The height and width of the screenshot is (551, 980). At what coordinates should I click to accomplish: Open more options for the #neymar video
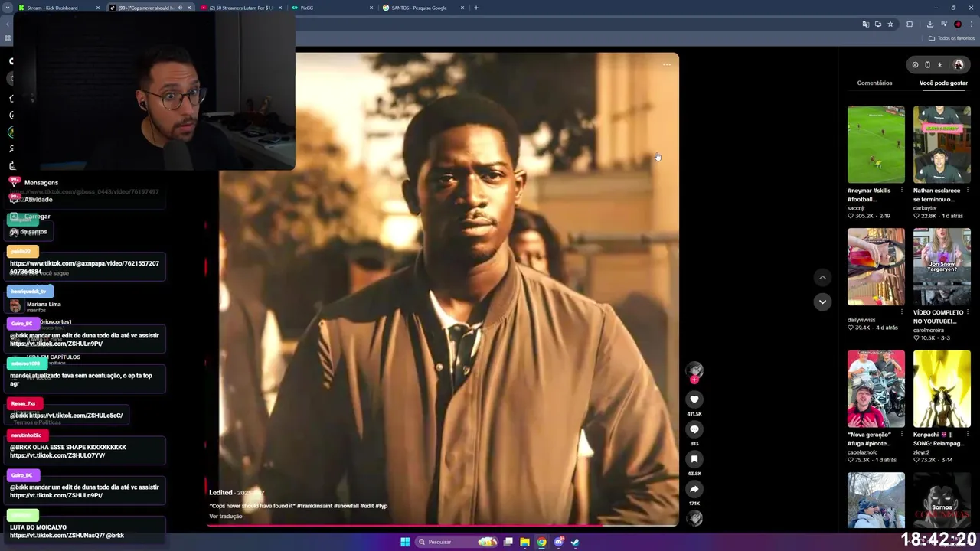point(902,191)
